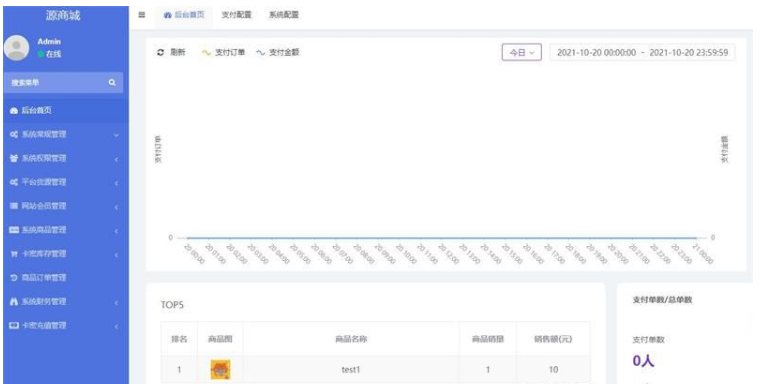Click the Admin avatar picture

click(17, 47)
